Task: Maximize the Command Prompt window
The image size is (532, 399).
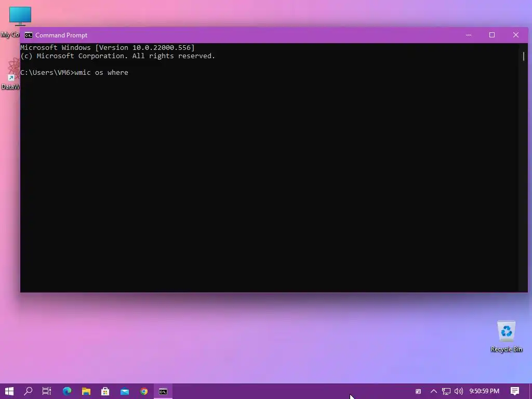Action: pyautogui.click(x=492, y=35)
